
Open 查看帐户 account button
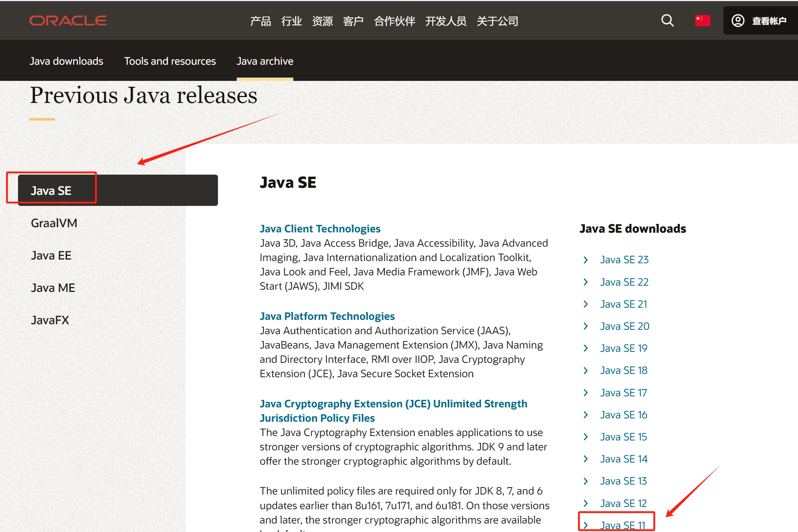pos(761,21)
